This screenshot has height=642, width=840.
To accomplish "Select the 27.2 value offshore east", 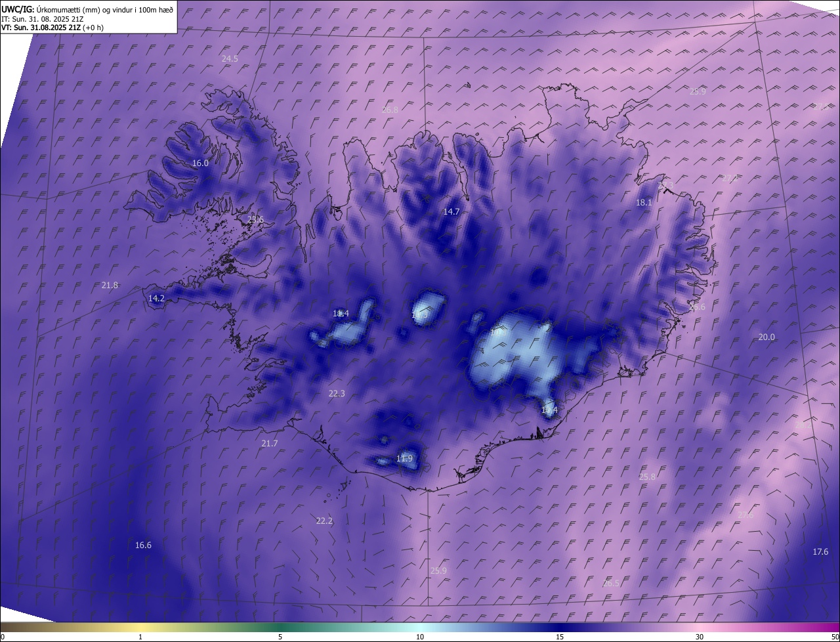I will (x=730, y=178).
